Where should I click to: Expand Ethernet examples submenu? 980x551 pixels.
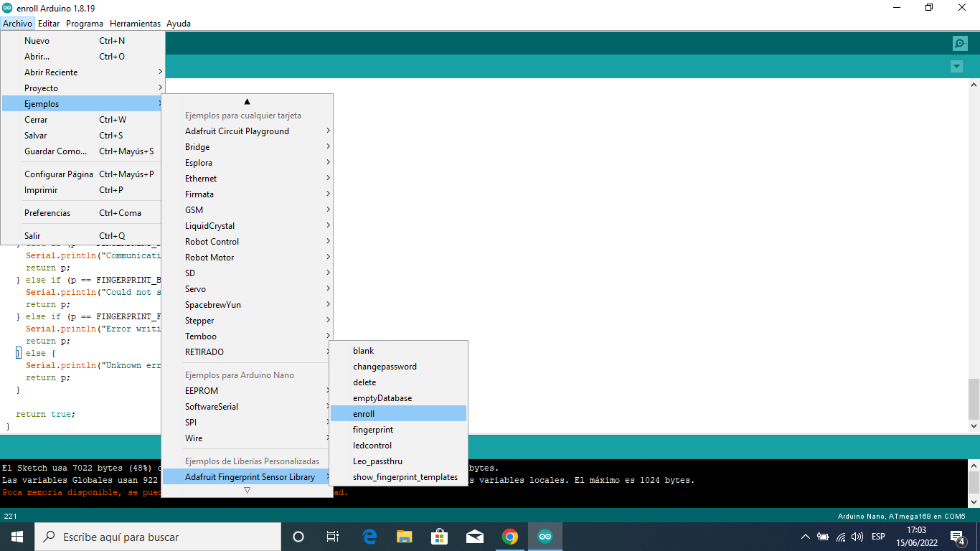click(248, 179)
